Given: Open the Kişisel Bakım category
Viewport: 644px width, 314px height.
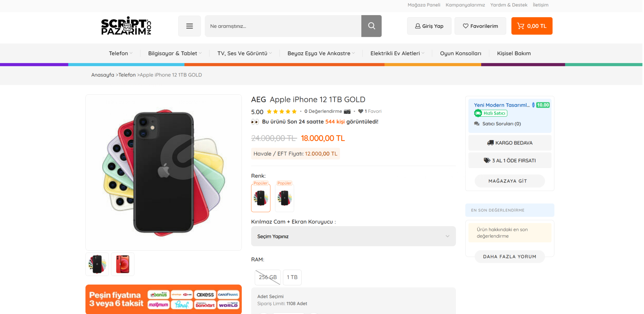Looking at the screenshot, I should (514, 53).
